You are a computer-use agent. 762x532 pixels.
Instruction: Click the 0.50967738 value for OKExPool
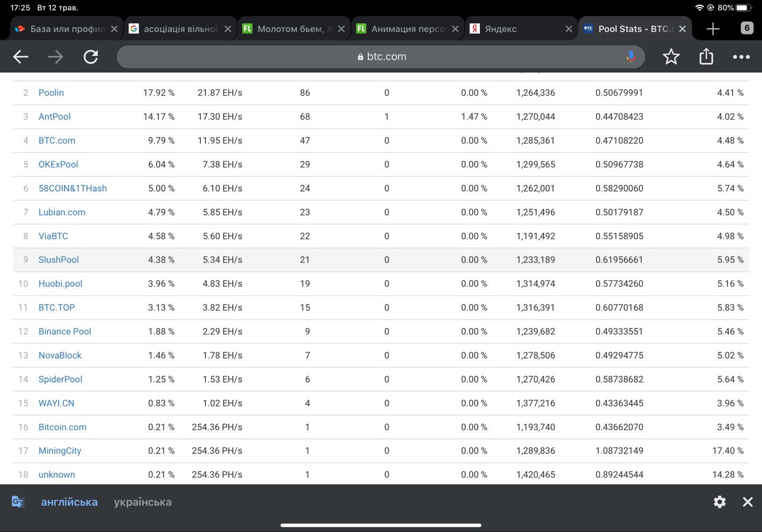click(619, 164)
